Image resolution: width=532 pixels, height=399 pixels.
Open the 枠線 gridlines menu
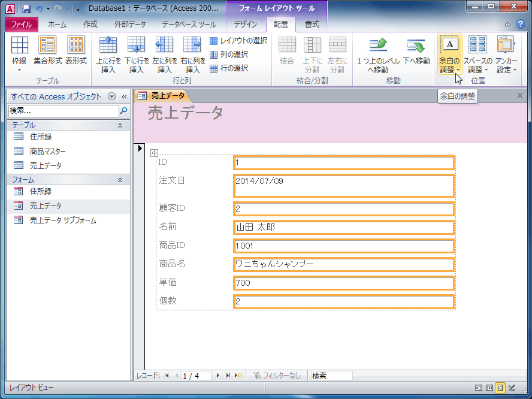(x=19, y=55)
